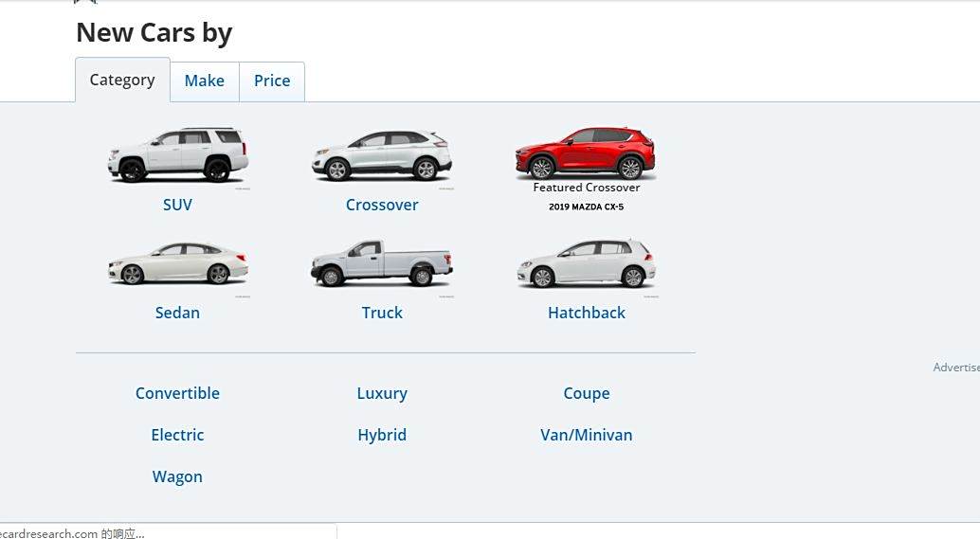
Task: Open the Coupe category link
Action: (x=587, y=393)
